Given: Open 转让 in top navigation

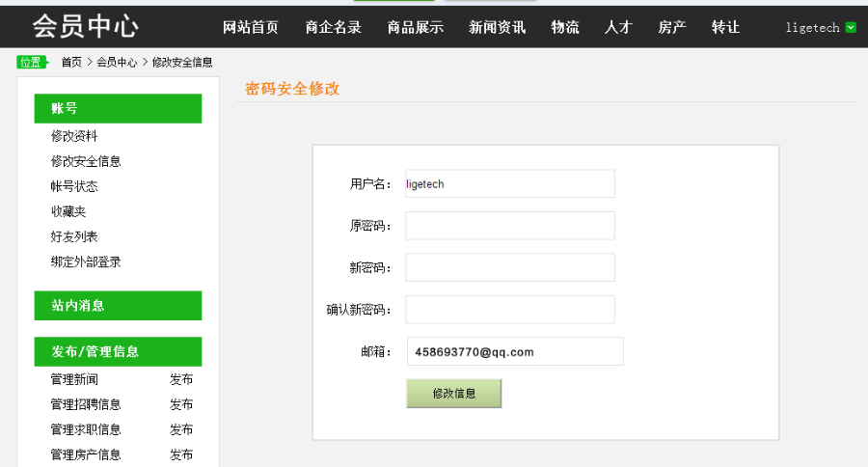Looking at the screenshot, I should (x=725, y=27).
